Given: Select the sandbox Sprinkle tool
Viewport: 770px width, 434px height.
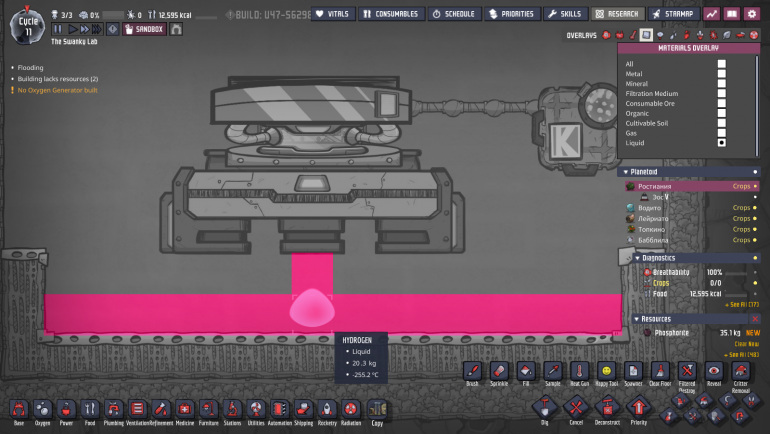Looking at the screenshot, I should (499, 374).
